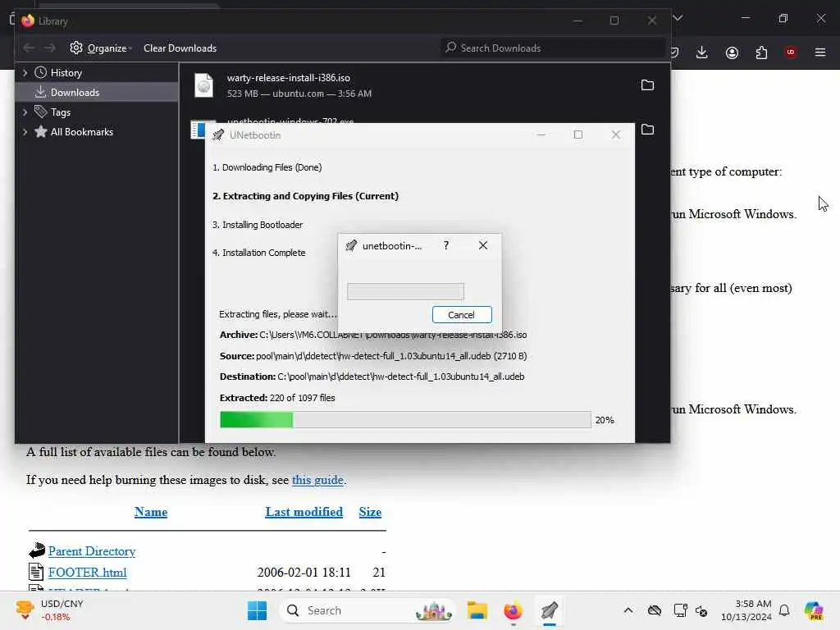Click the uBlock Origin extension icon

[x=791, y=52]
